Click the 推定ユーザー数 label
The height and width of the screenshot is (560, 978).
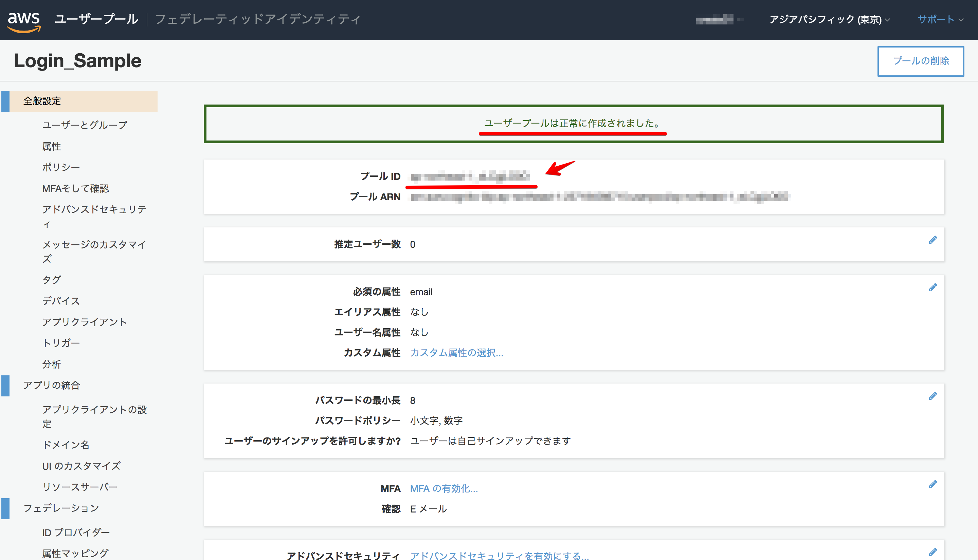(367, 244)
